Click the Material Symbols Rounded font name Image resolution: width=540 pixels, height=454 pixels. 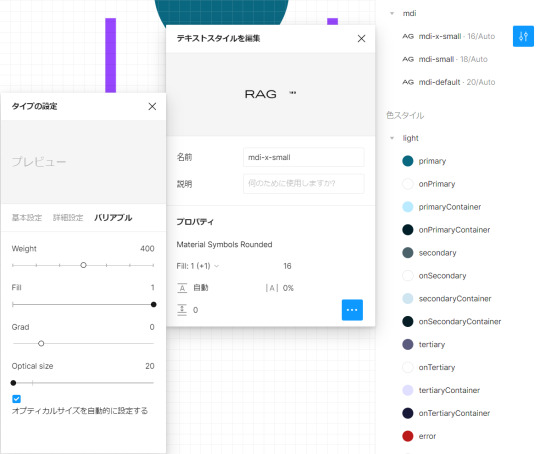(224, 244)
